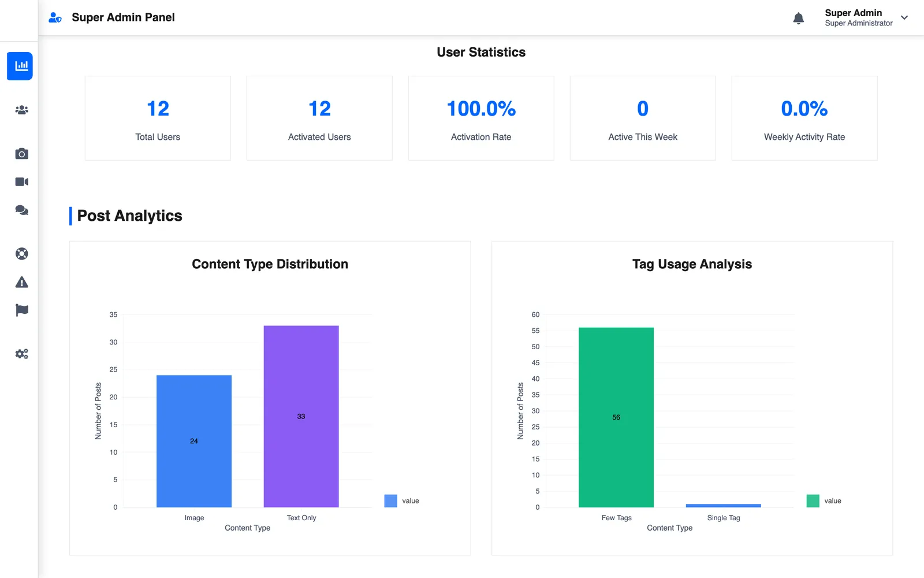Open the settings gears sidebar icon

21,354
